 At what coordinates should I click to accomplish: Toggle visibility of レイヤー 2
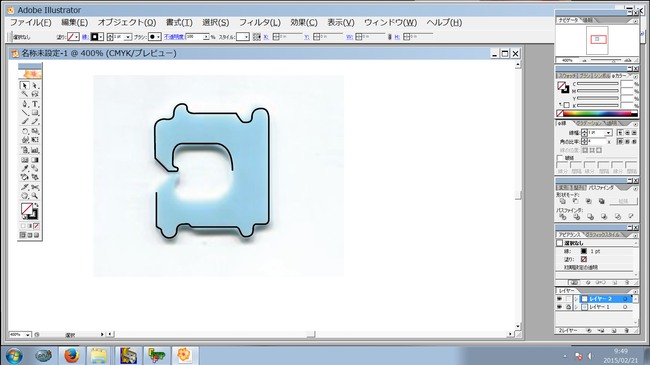559,299
